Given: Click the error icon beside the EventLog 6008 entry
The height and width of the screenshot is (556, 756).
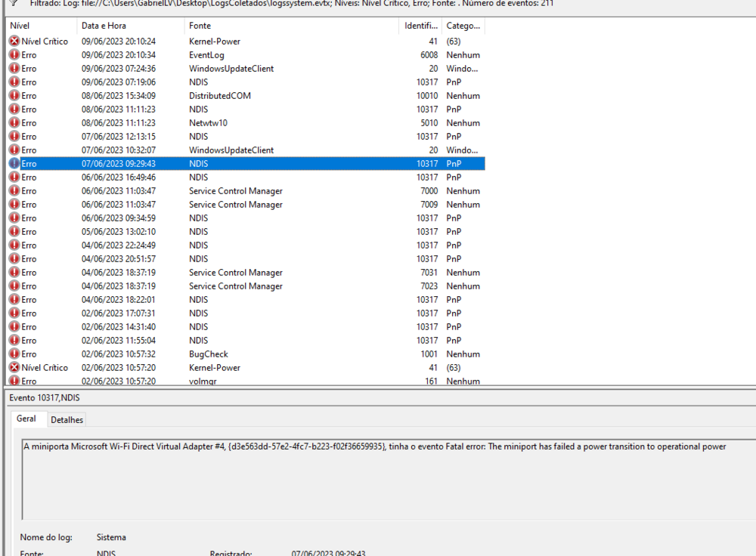Looking at the screenshot, I should click(14, 55).
